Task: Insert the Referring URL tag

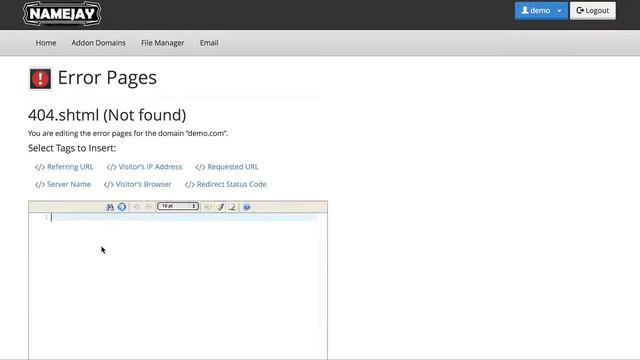Action: [x=64, y=167]
